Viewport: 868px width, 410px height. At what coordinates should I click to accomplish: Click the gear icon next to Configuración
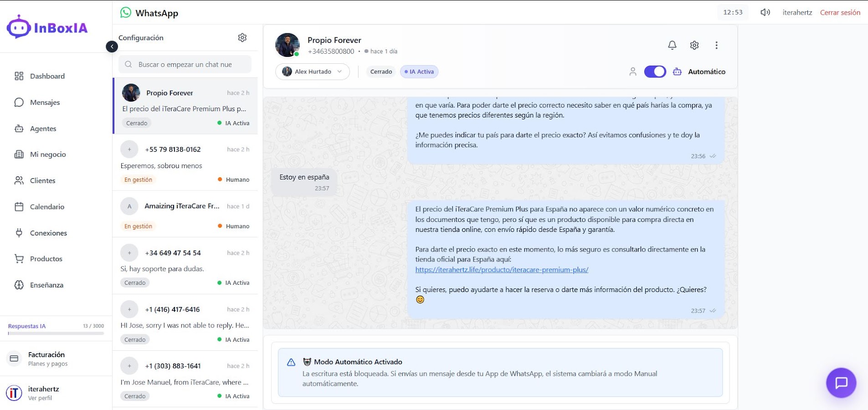(242, 38)
